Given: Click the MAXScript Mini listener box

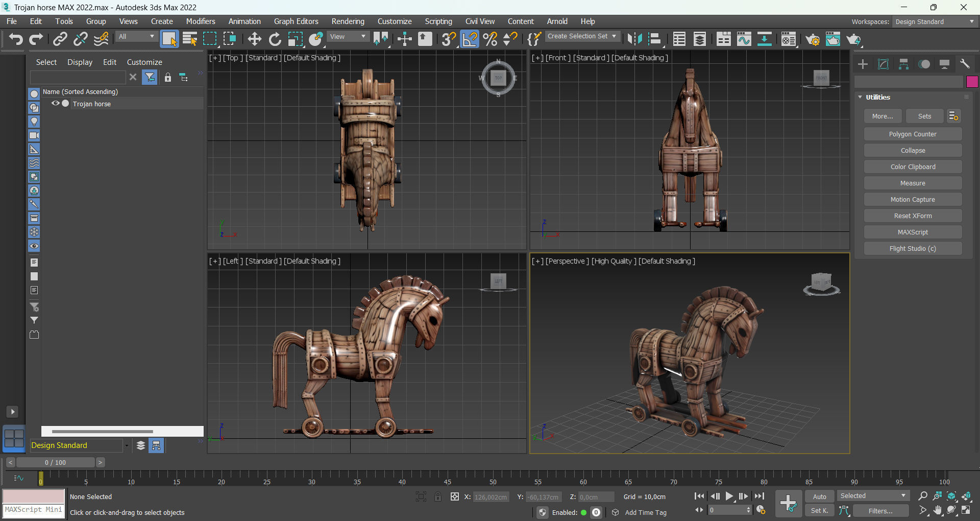Looking at the screenshot, I should pyautogui.click(x=34, y=510).
